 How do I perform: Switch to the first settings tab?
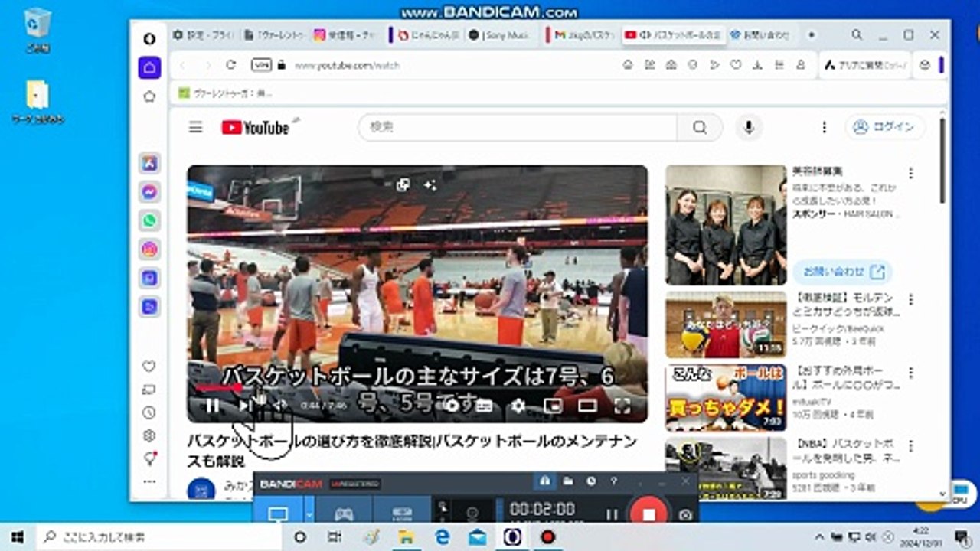[202, 35]
